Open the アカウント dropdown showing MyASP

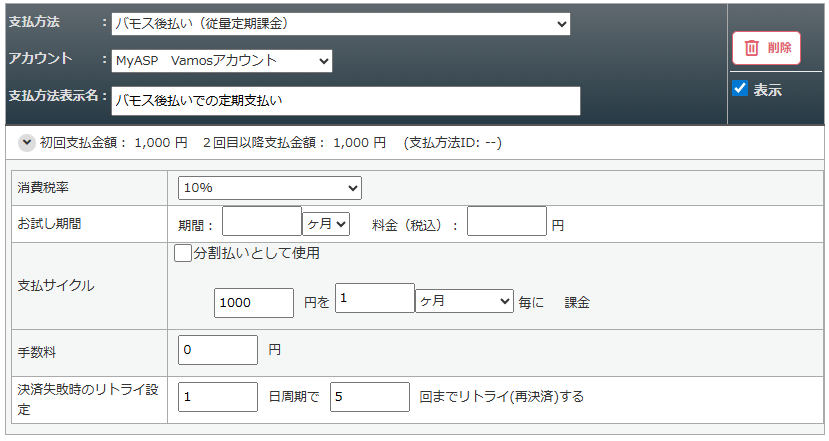[221, 61]
